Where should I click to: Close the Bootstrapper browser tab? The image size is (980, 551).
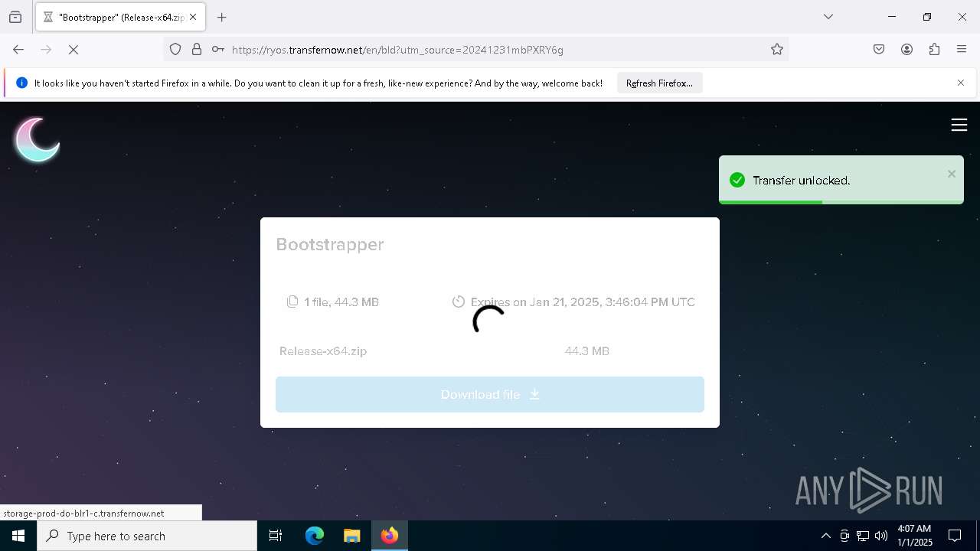pyautogui.click(x=193, y=17)
